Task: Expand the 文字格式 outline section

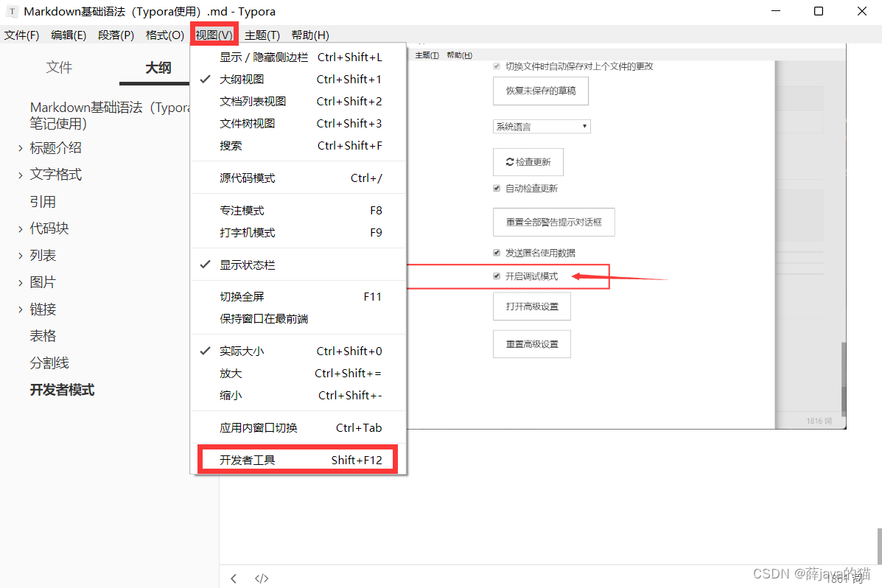Action: (20, 175)
